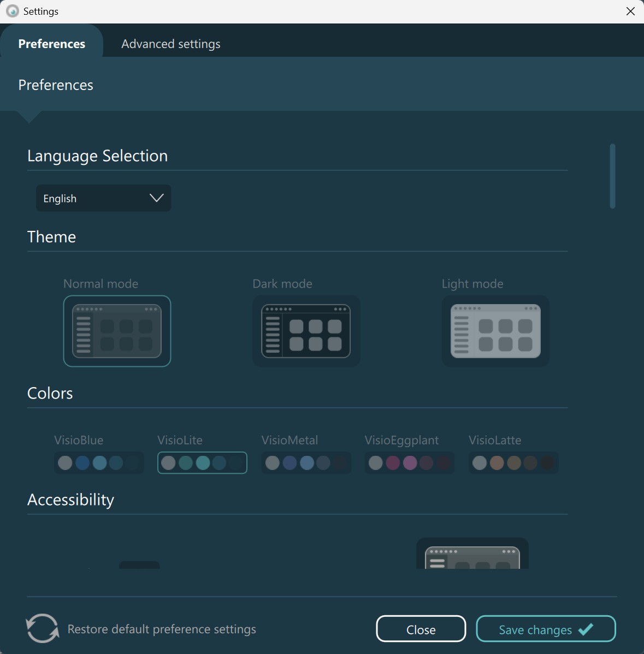This screenshot has width=644, height=654.
Task: Expand language list using the chevron arrow
Action: pyautogui.click(x=157, y=198)
